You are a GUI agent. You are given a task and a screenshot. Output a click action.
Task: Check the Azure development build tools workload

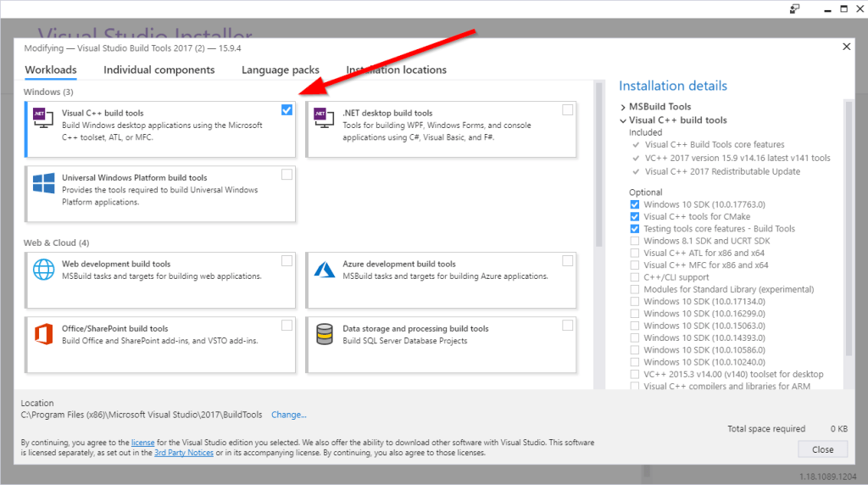click(x=567, y=261)
